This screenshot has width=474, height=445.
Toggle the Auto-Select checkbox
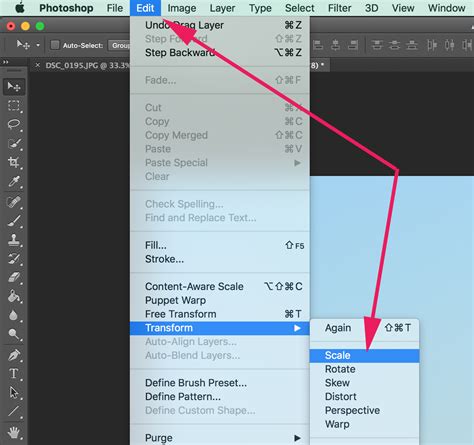point(55,45)
